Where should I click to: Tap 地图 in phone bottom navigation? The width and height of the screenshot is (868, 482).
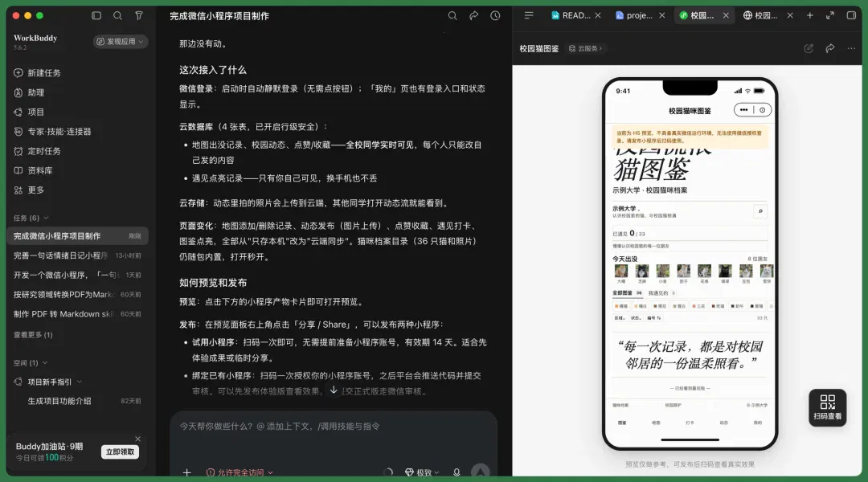point(656,423)
